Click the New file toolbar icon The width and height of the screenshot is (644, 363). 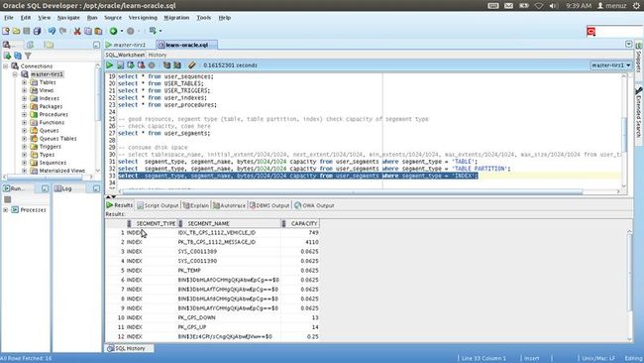(x=6, y=31)
